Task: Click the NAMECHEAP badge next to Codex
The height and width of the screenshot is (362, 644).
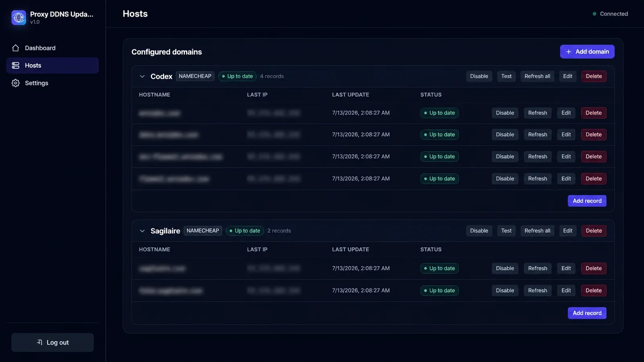Action: click(x=195, y=76)
